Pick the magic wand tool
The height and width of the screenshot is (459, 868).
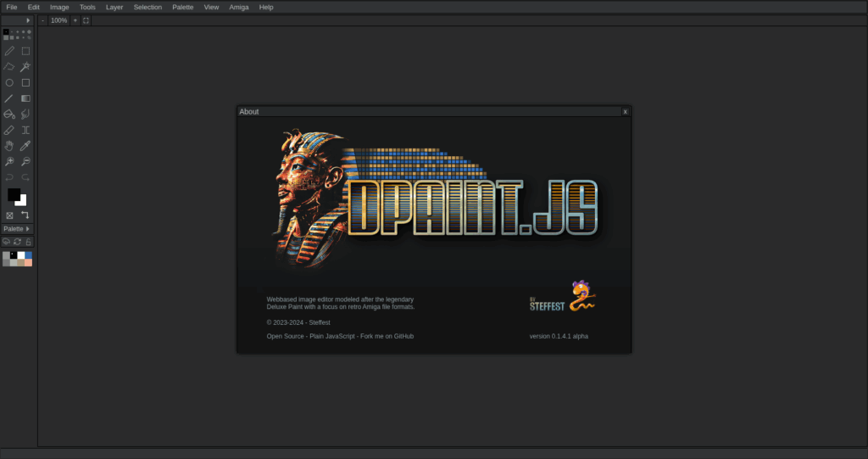pyautogui.click(x=25, y=67)
